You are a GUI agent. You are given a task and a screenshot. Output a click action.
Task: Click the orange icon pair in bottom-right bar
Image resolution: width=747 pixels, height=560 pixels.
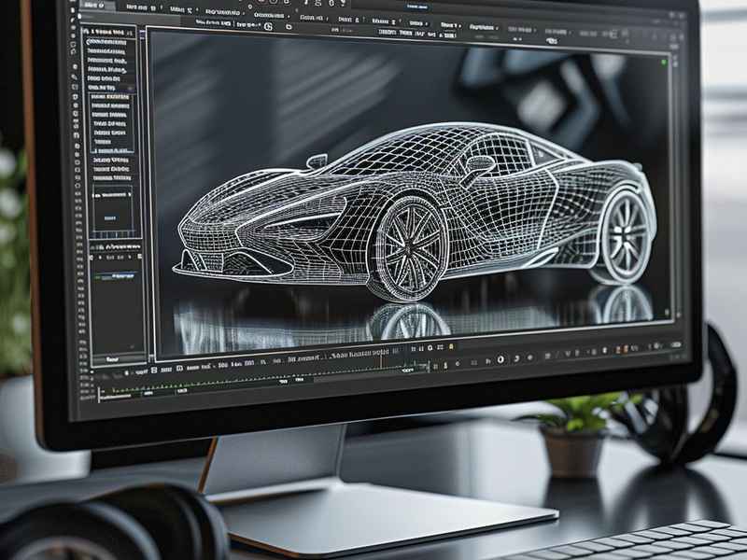click(622, 349)
